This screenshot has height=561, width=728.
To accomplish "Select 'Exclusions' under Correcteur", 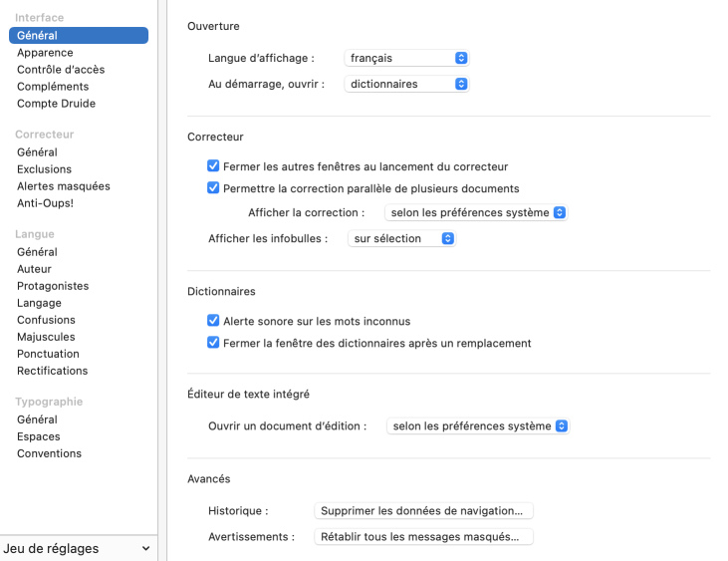I will tap(44, 169).
